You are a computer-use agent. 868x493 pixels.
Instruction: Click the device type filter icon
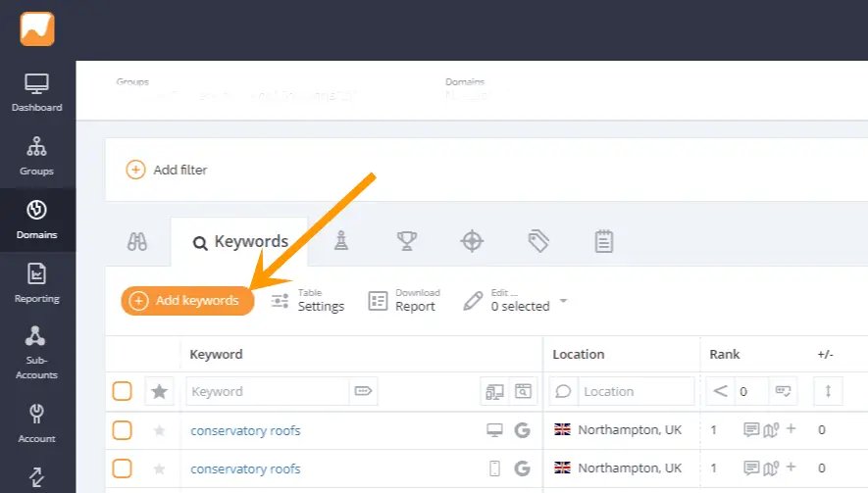(x=494, y=391)
